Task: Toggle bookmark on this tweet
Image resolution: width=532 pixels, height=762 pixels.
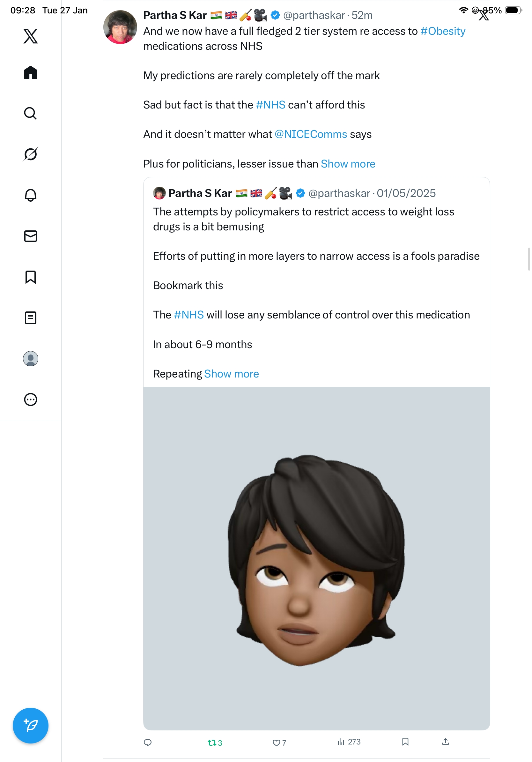Action: [x=405, y=742]
